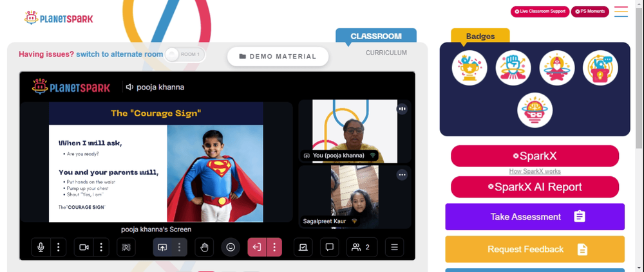Open options on pooja khanna's video tile

click(x=402, y=109)
